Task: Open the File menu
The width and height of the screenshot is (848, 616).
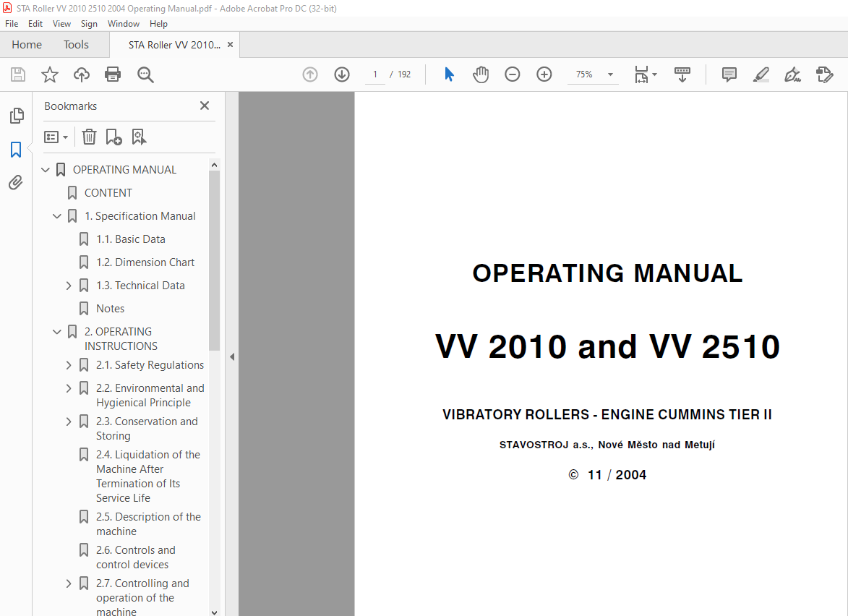Action: click(12, 24)
